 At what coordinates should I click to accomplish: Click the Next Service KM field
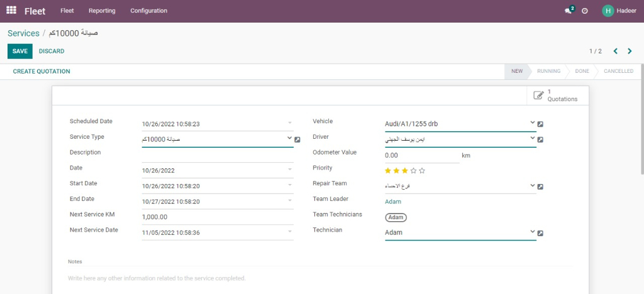point(217,217)
